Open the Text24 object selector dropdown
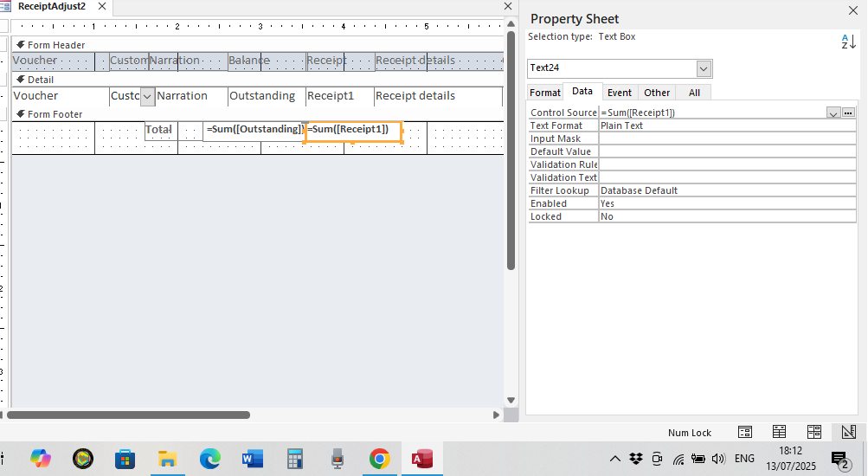Image resolution: width=868 pixels, height=476 pixels. click(x=704, y=68)
